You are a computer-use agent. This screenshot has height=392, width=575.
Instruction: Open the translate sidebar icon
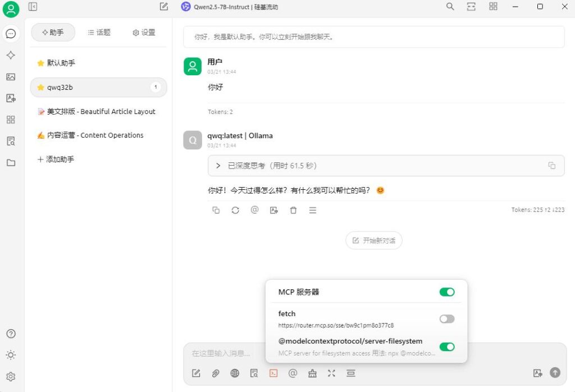(x=11, y=98)
